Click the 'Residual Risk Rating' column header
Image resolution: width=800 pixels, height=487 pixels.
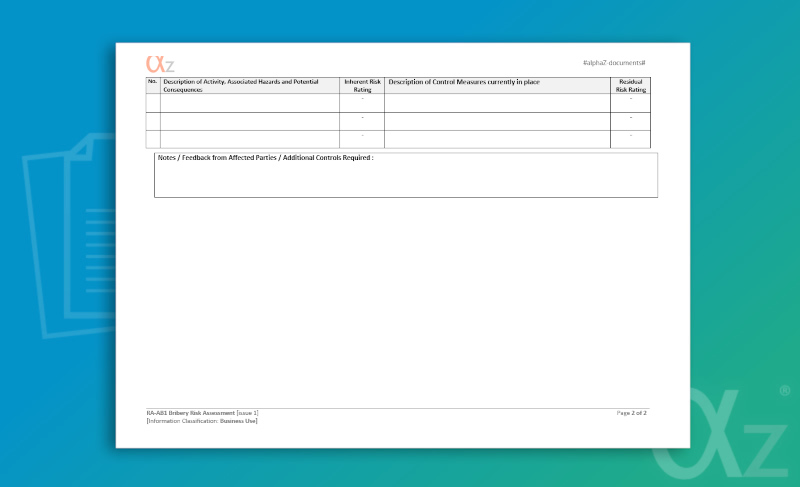[x=630, y=85]
